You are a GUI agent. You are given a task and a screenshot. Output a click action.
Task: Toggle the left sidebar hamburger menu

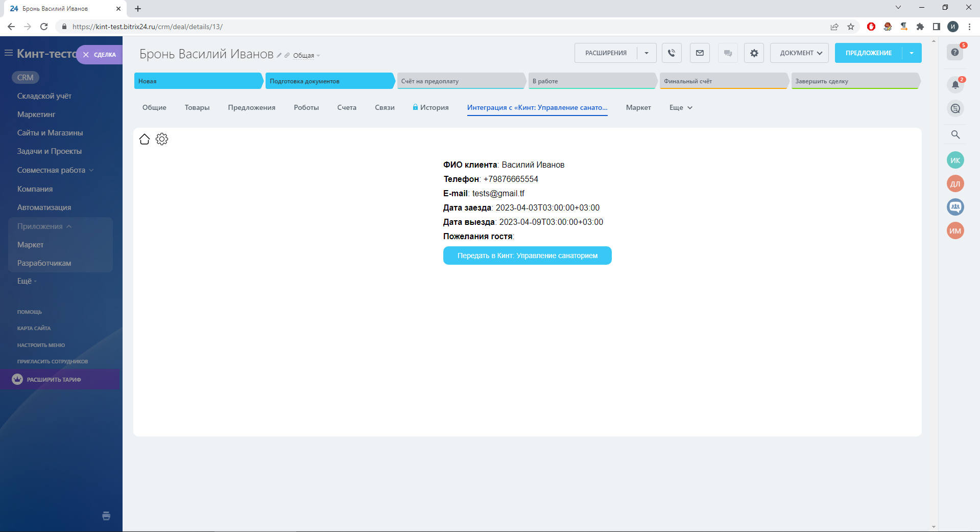[x=8, y=53]
